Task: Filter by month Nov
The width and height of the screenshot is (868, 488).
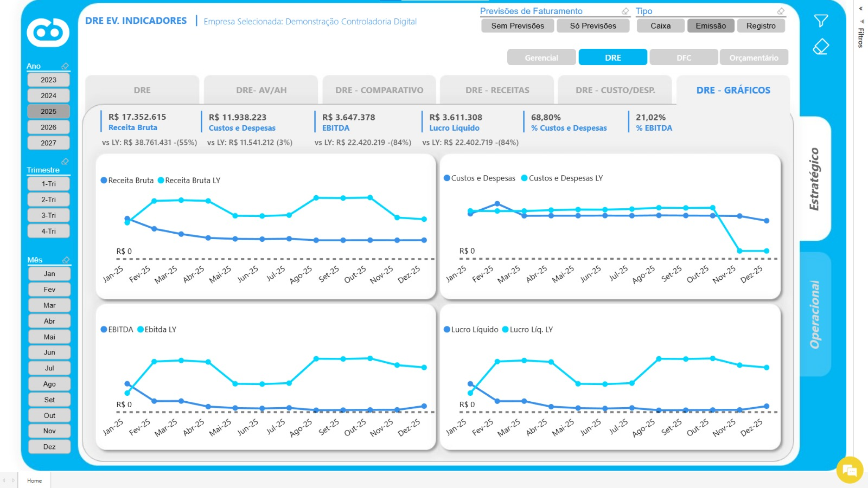Action: (x=49, y=431)
